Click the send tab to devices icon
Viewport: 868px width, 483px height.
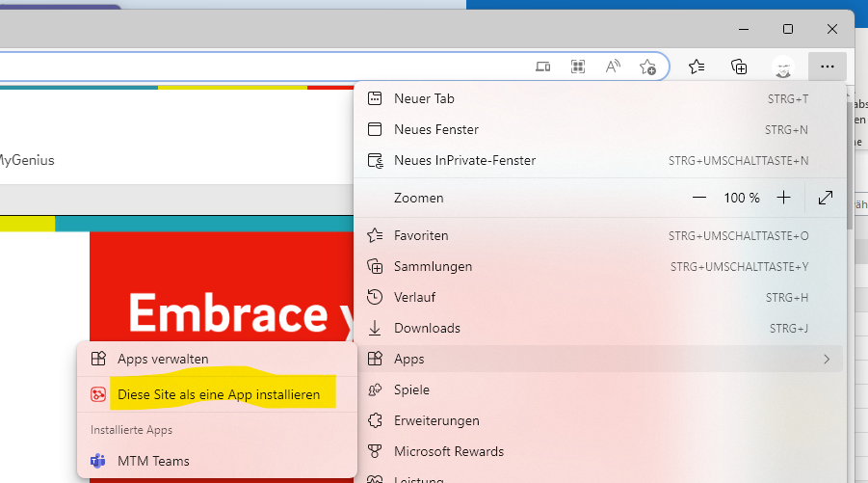pyautogui.click(x=543, y=67)
